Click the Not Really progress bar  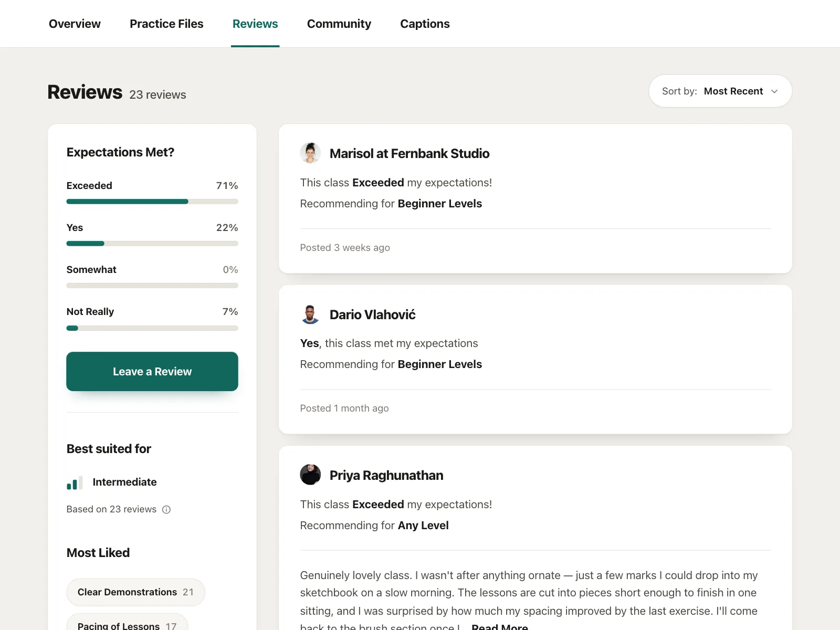tap(152, 328)
